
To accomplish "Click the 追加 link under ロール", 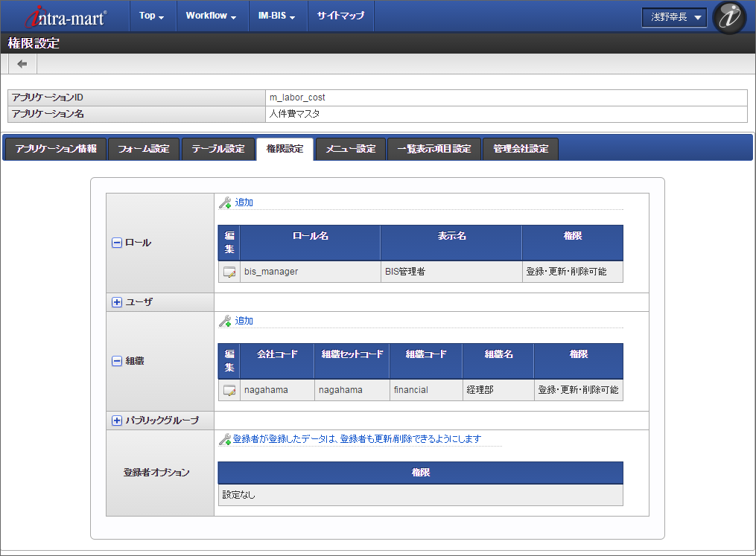I will click(244, 202).
